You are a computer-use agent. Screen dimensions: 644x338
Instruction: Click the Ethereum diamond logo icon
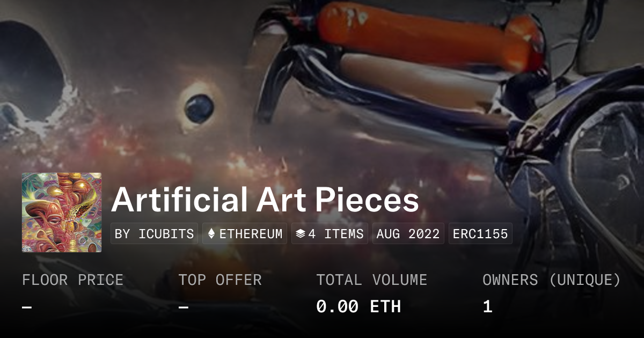coord(211,234)
